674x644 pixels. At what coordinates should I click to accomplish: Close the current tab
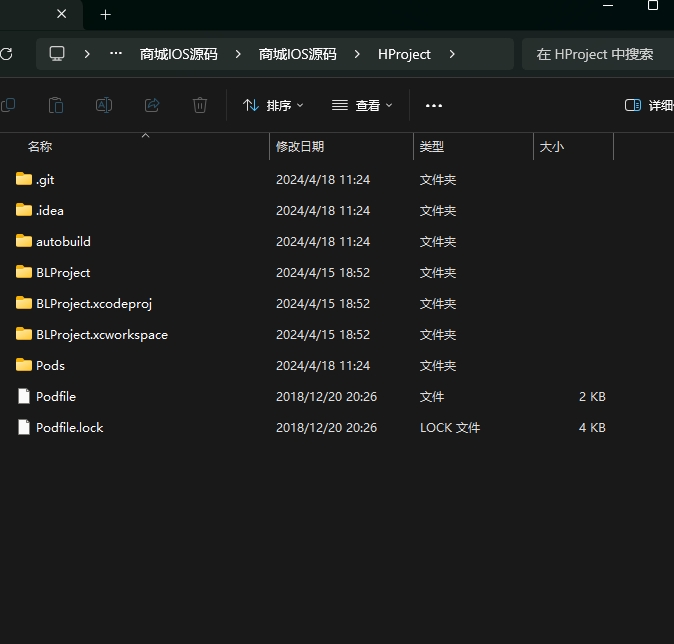(x=61, y=14)
